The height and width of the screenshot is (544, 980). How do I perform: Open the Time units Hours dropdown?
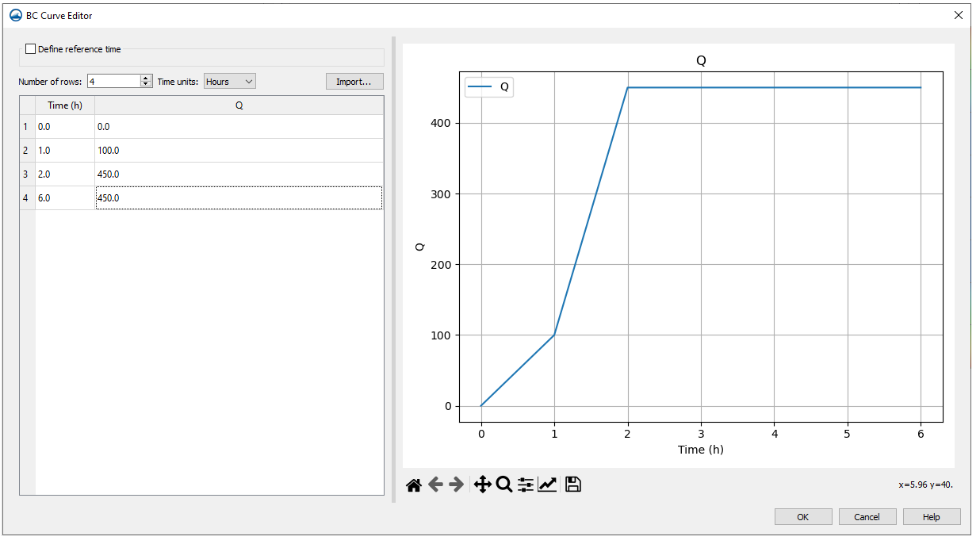[x=230, y=81]
